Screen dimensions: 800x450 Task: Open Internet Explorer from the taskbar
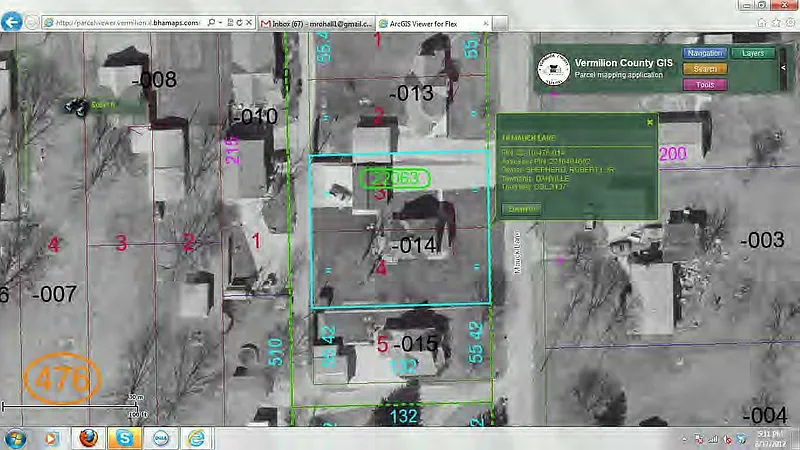tap(196, 438)
